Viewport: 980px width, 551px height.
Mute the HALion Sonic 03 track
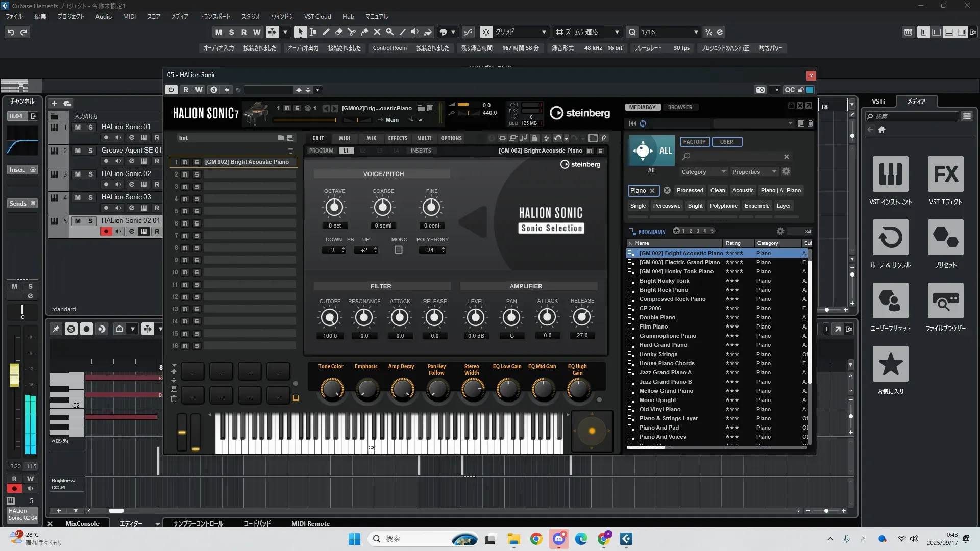[78, 197]
